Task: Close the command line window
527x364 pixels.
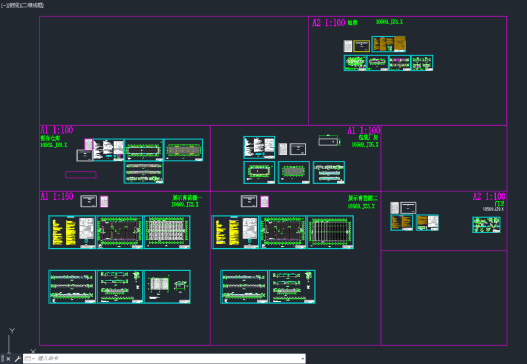Action: [8, 359]
